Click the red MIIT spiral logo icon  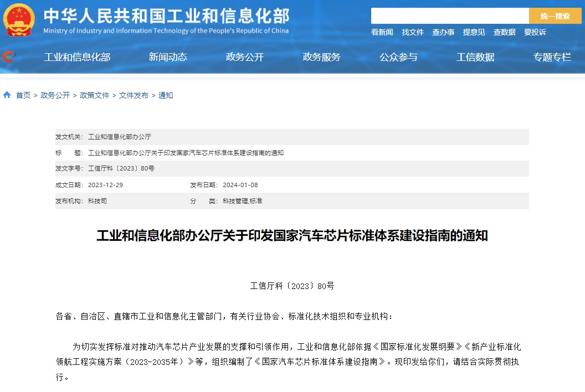[x=8, y=57]
